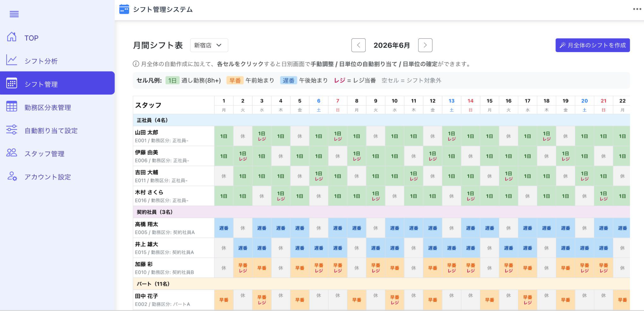
Task: Click the シフト管理 calendar icon in sidebar
Action: pyautogui.click(x=11, y=83)
